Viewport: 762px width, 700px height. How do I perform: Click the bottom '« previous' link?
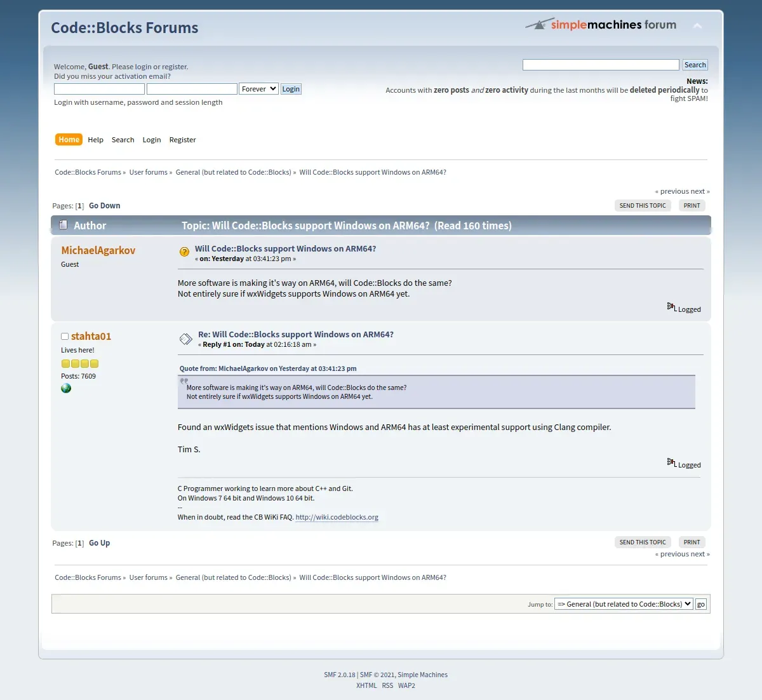click(x=672, y=554)
